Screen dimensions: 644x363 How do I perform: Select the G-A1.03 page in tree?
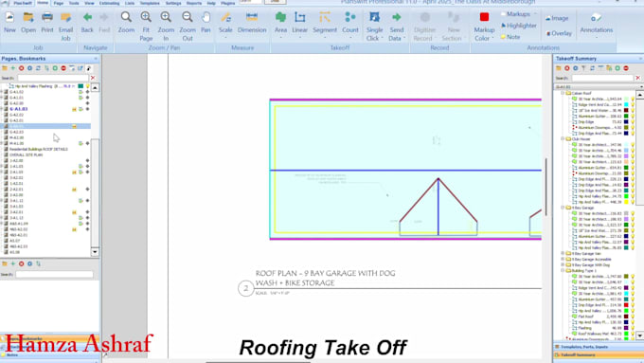tap(19, 109)
